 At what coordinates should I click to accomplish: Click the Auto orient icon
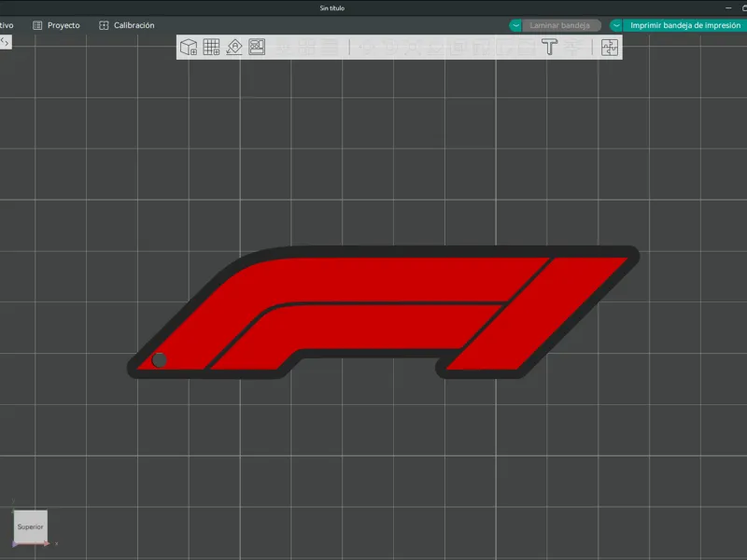pos(234,48)
